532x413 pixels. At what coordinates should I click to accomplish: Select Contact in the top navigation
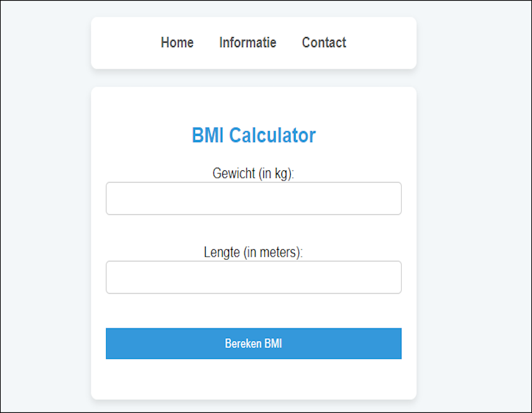click(x=324, y=43)
